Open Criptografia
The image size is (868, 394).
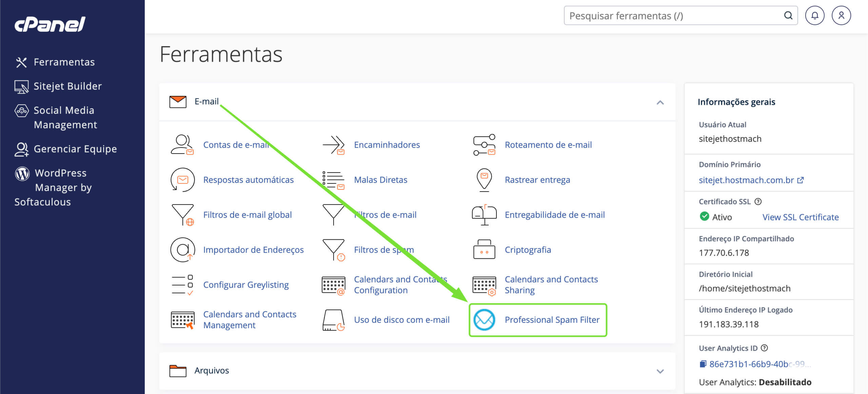tap(528, 250)
